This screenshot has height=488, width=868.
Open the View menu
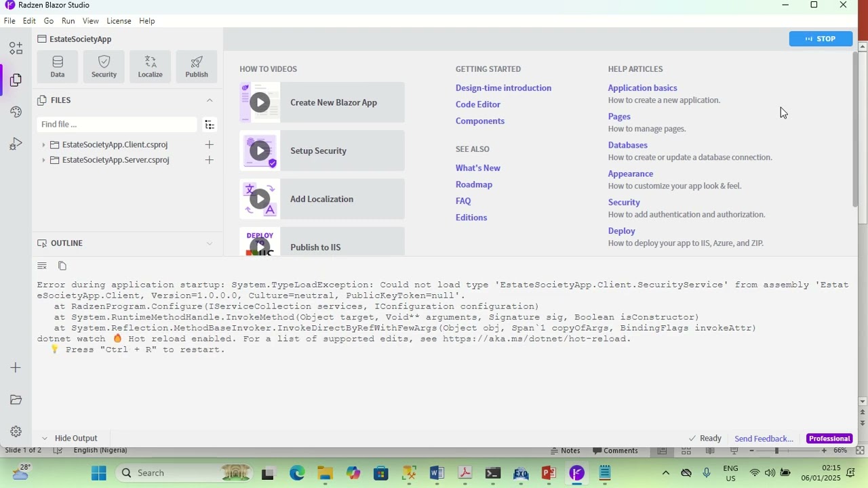tap(90, 21)
